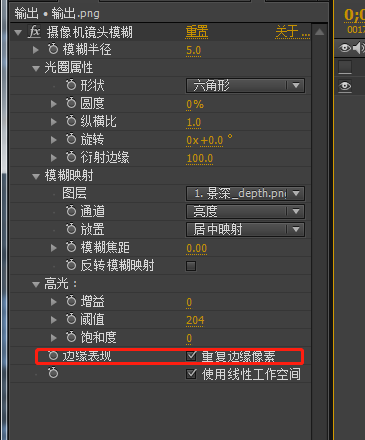Viewport: 365px width, 440px height.
Task: Click the stopwatch for 模糊焦距
Action: click(x=71, y=247)
